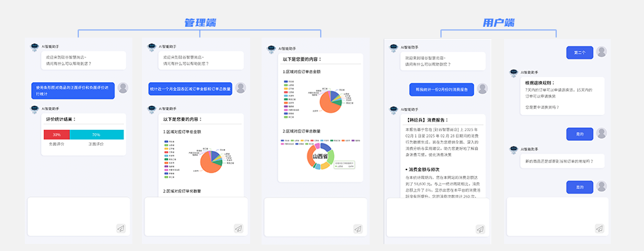Image resolution: width=644 pixels, height=251 pixels.
Task: Click robot avatar above 消费报告 reply
Action: point(393,110)
